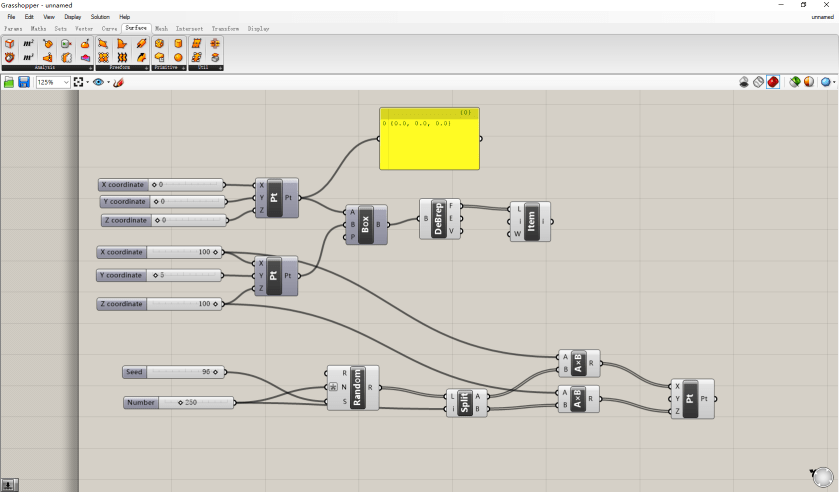The width and height of the screenshot is (839, 492).
Task: Click the compass widget in canvas corner
Action: click(x=821, y=475)
